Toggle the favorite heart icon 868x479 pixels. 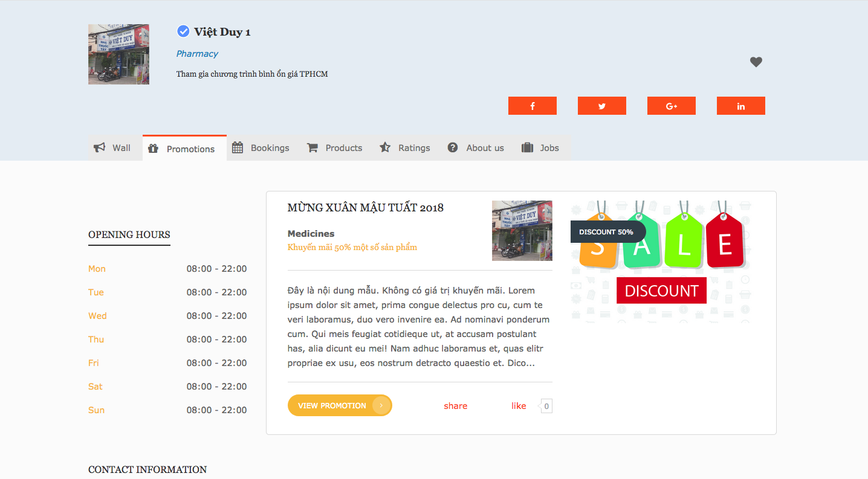click(x=756, y=62)
